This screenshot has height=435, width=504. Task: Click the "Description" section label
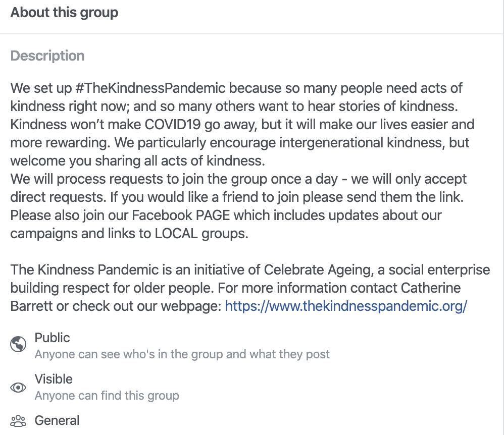47,56
